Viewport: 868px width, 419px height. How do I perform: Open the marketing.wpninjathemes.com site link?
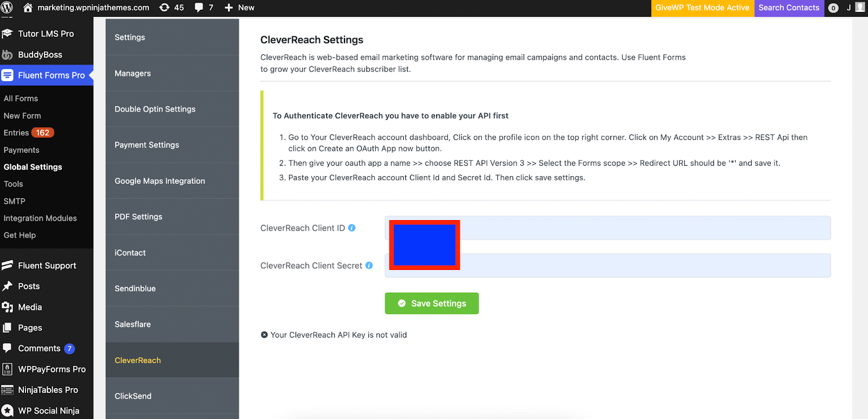click(93, 8)
